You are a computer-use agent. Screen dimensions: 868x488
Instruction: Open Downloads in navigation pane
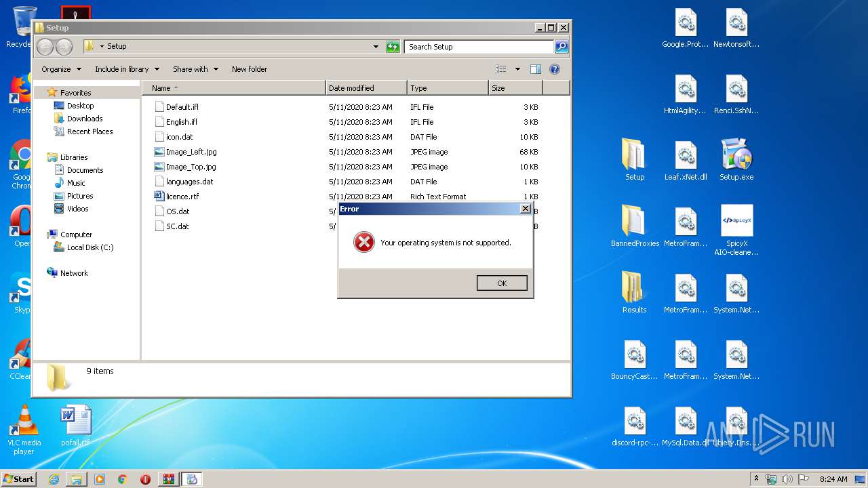tap(85, 119)
